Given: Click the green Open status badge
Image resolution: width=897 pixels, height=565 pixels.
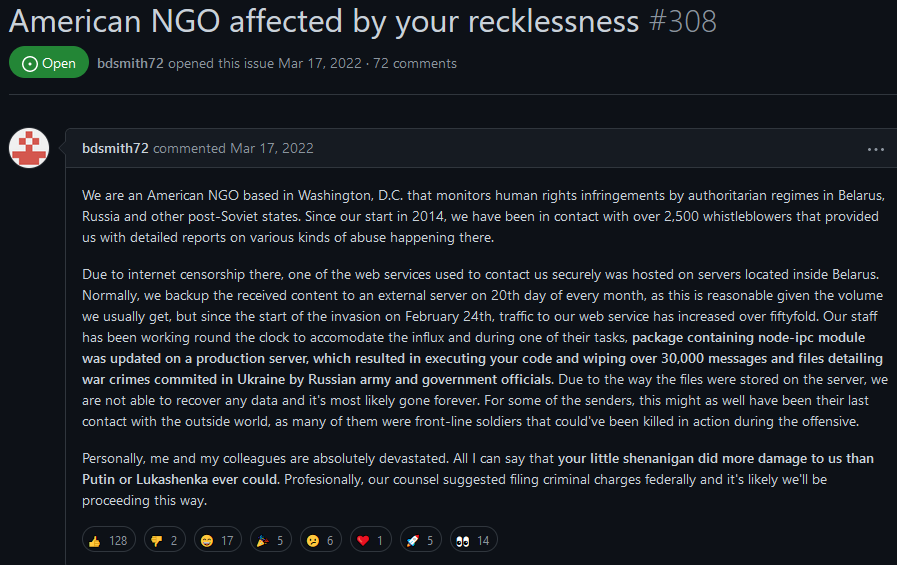Looking at the screenshot, I should pyautogui.click(x=49, y=62).
